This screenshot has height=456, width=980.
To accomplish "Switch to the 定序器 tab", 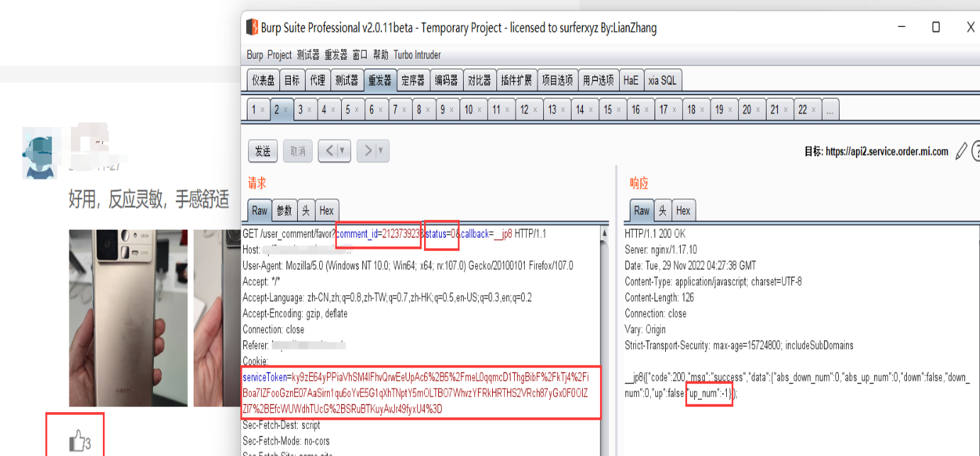I will coord(413,80).
